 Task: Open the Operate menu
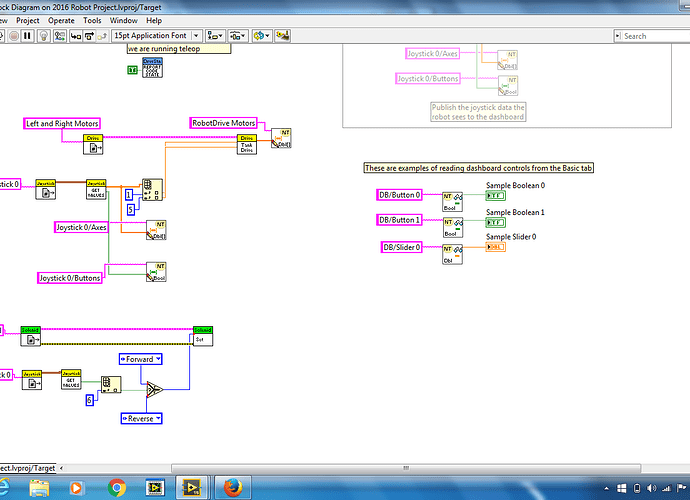pyautogui.click(x=61, y=20)
